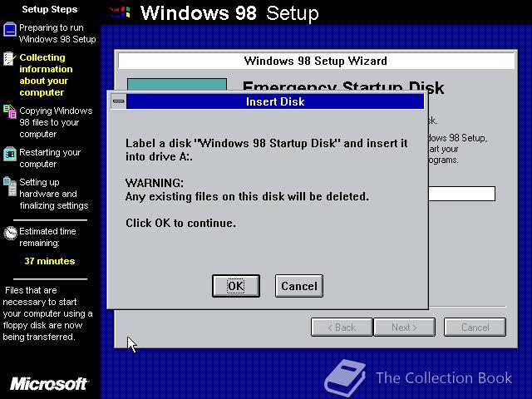Click the 'Emergency Startup Disk' heading
This screenshot has height=399, width=532.
(342, 86)
